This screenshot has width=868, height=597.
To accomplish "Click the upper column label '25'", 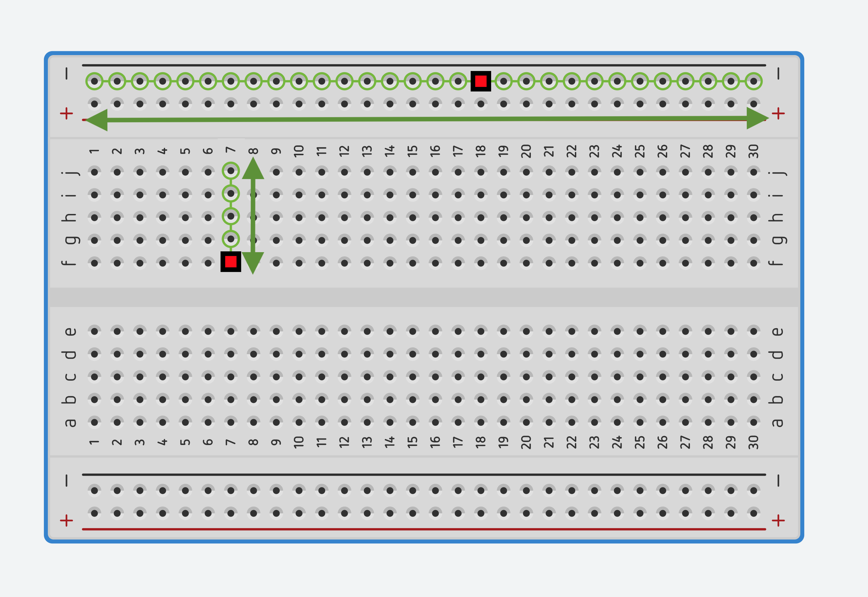I will tap(640, 151).
